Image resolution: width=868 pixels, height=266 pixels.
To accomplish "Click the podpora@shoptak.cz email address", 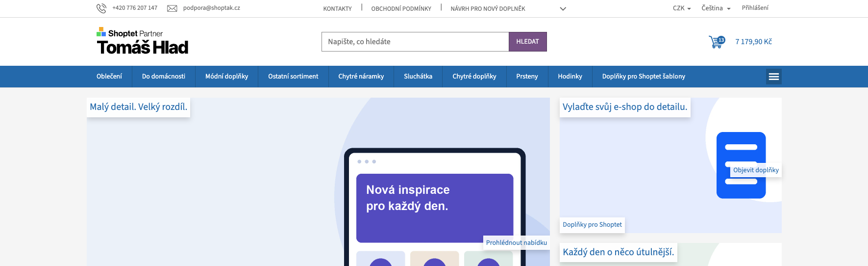I will pyautogui.click(x=211, y=8).
